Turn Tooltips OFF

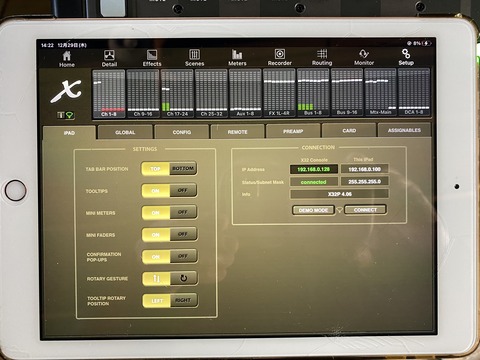pyautogui.click(x=183, y=190)
